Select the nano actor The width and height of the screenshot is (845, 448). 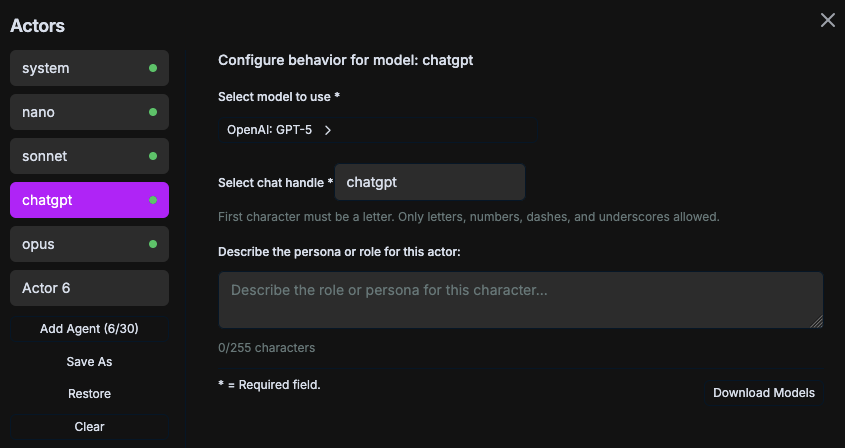pyautogui.click(x=80, y=112)
